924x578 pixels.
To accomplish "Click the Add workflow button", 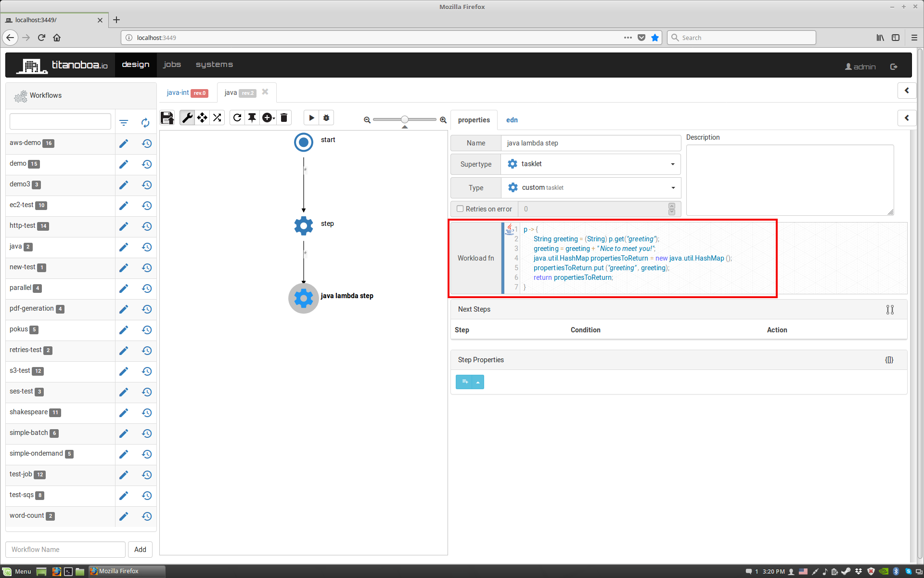I will 140,550.
